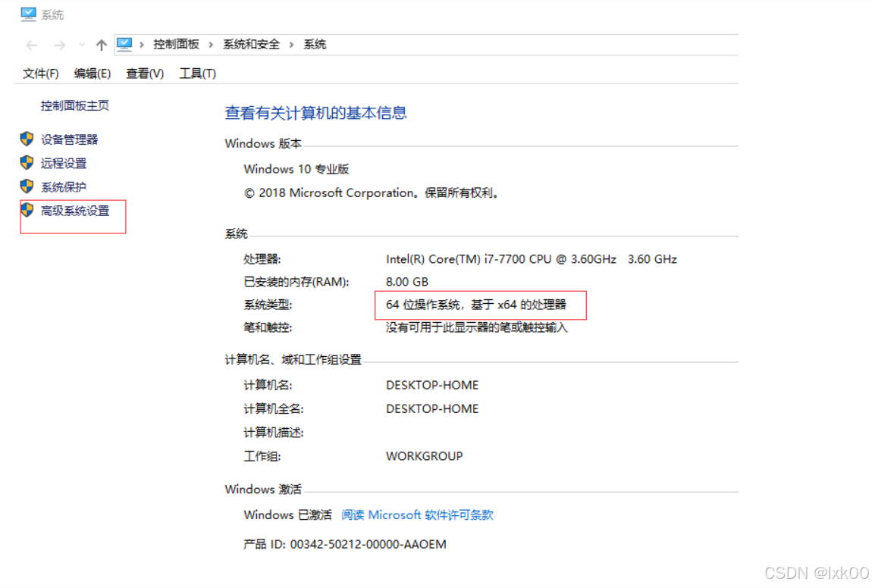Click heading 查看有关计算机的基本信息

(316, 114)
